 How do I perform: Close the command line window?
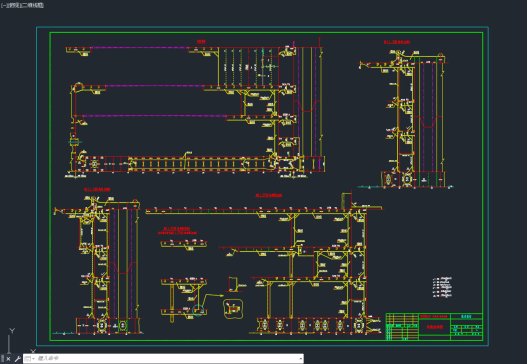click(x=8, y=359)
